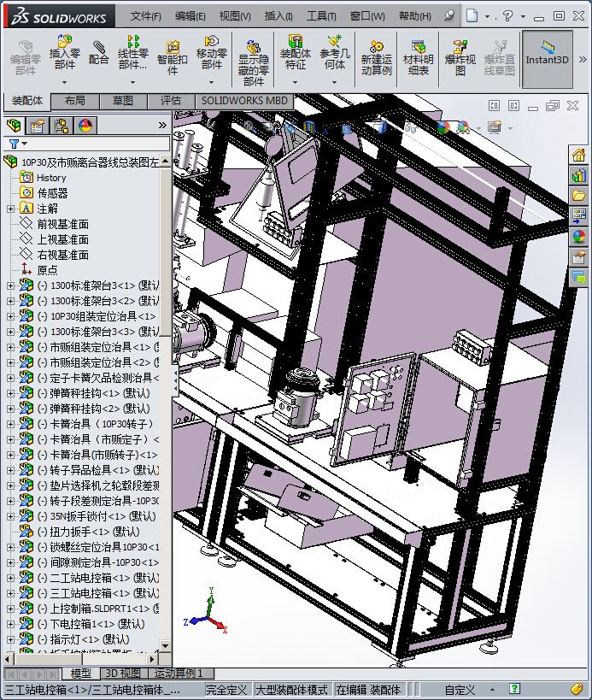Open the FeatureManager design tree tab

pyautogui.click(x=14, y=126)
